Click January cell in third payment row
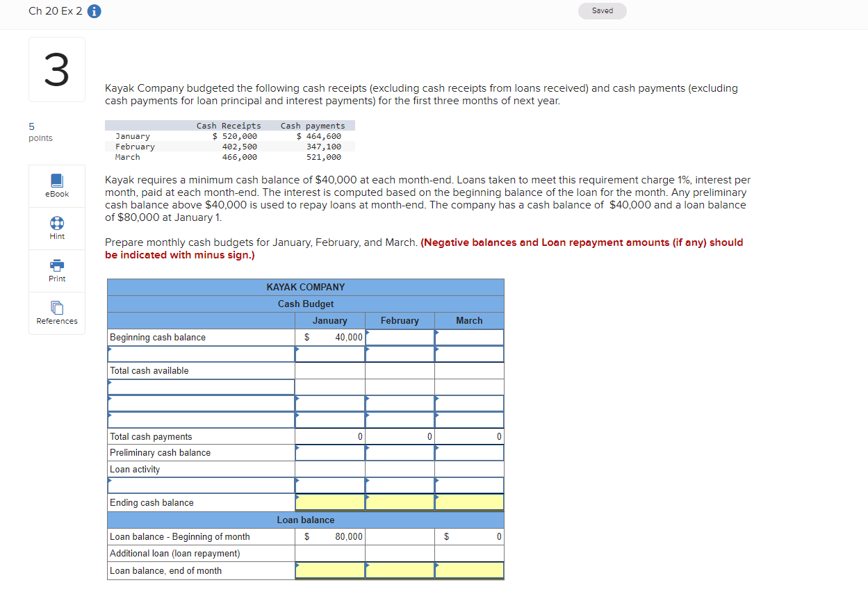 click(330, 420)
